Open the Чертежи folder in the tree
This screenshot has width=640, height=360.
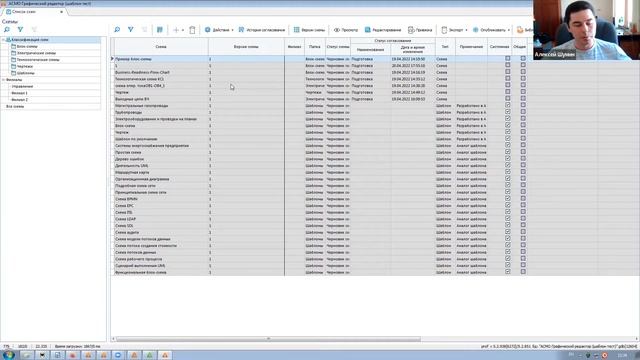pos(24,66)
